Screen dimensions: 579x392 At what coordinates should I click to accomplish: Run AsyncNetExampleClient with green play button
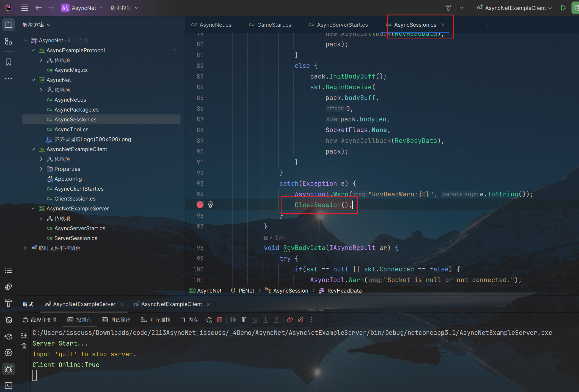(x=564, y=8)
